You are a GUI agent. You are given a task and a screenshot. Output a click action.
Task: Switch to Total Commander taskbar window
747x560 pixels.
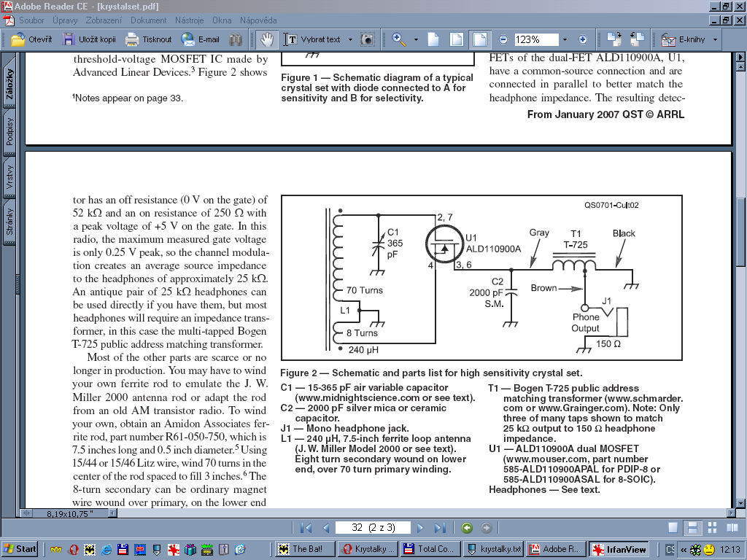point(430,549)
